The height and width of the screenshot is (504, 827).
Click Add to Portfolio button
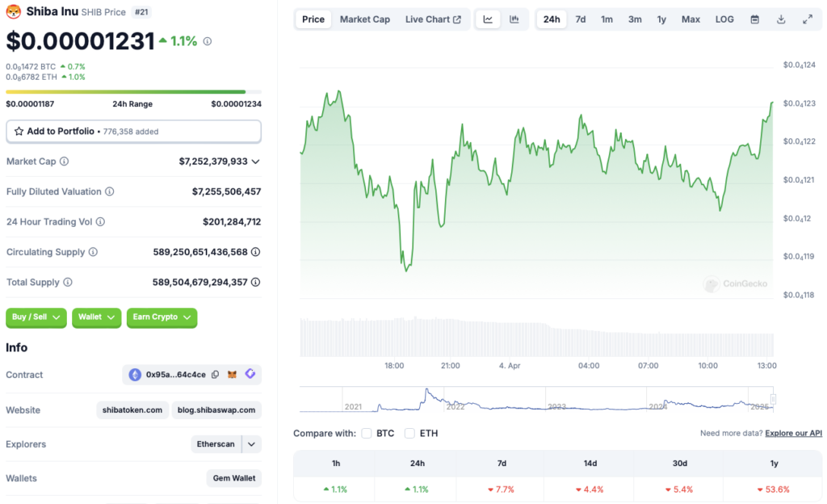tap(133, 132)
